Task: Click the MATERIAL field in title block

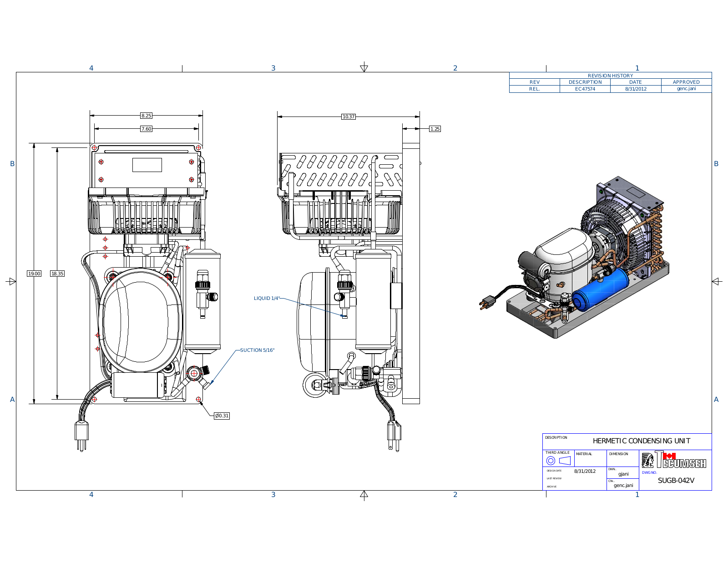Action: [591, 458]
